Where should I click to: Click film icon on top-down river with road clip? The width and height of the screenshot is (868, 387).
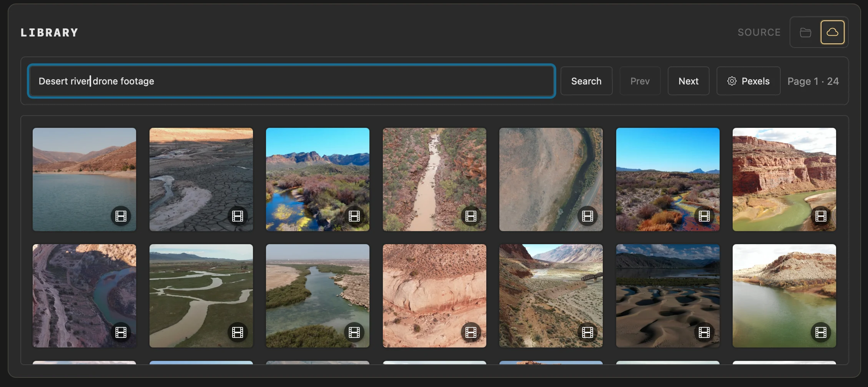[587, 216]
